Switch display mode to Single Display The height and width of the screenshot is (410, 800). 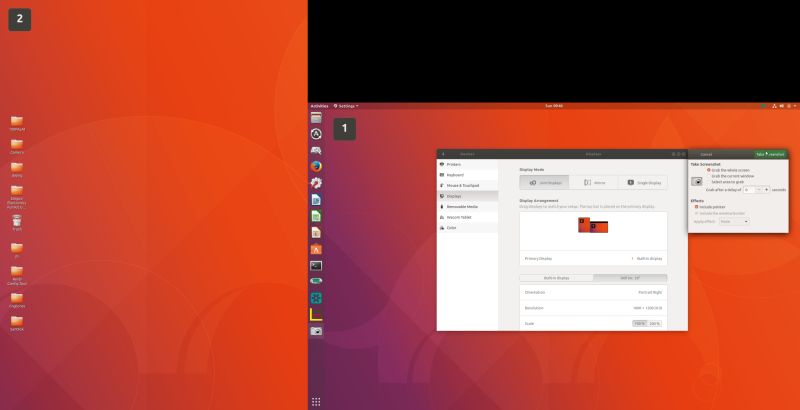[x=643, y=183]
